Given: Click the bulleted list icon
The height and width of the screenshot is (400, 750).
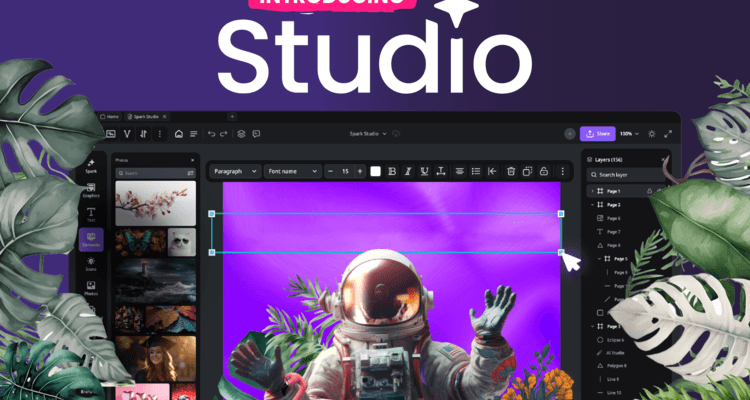Looking at the screenshot, I should click(475, 171).
